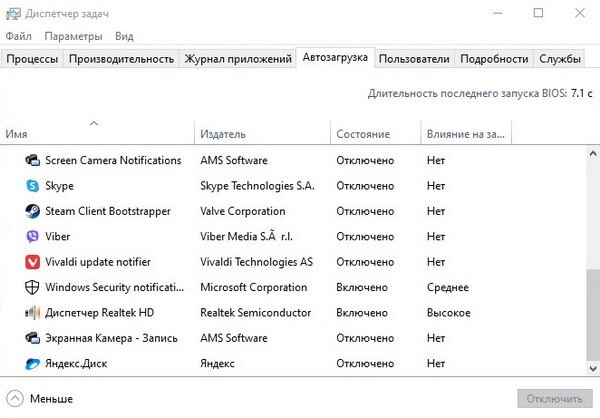The width and height of the screenshot is (600, 418).
Task: Click the Vivaldi update notifier icon
Action: [33, 262]
